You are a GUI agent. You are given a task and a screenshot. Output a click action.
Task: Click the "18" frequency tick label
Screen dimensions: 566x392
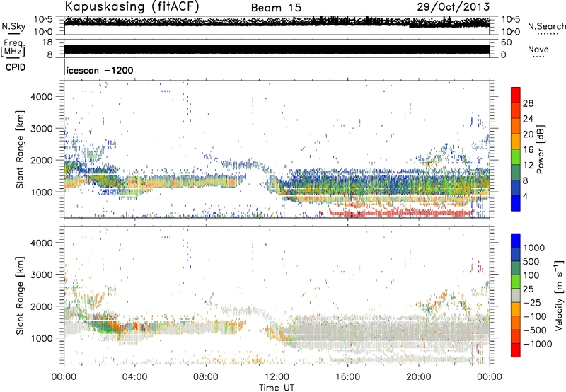[47, 42]
